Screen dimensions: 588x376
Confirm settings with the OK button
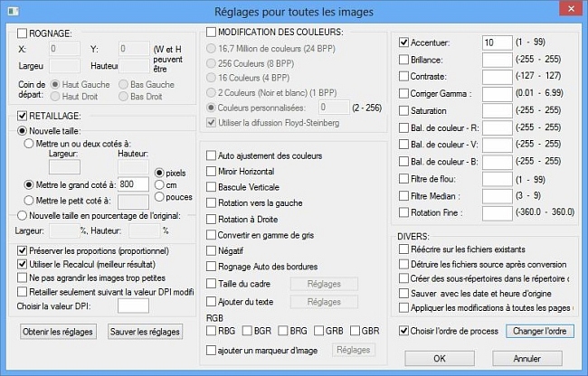[440, 359]
